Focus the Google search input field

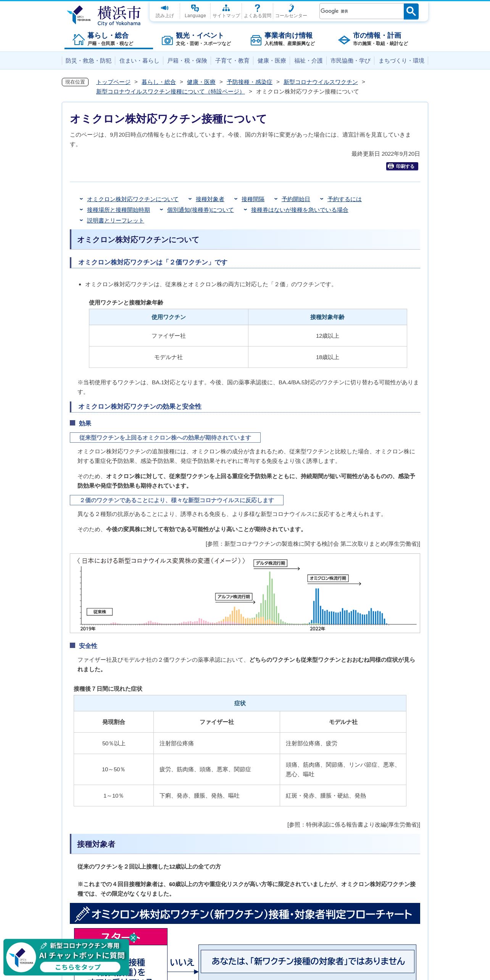(x=361, y=11)
